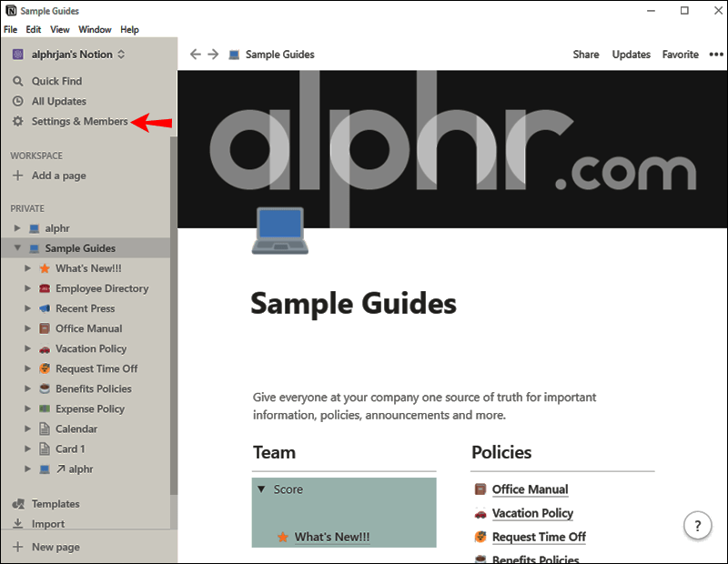728x564 pixels.
Task: Click the plus icon beside Add a page
Action: [17, 176]
